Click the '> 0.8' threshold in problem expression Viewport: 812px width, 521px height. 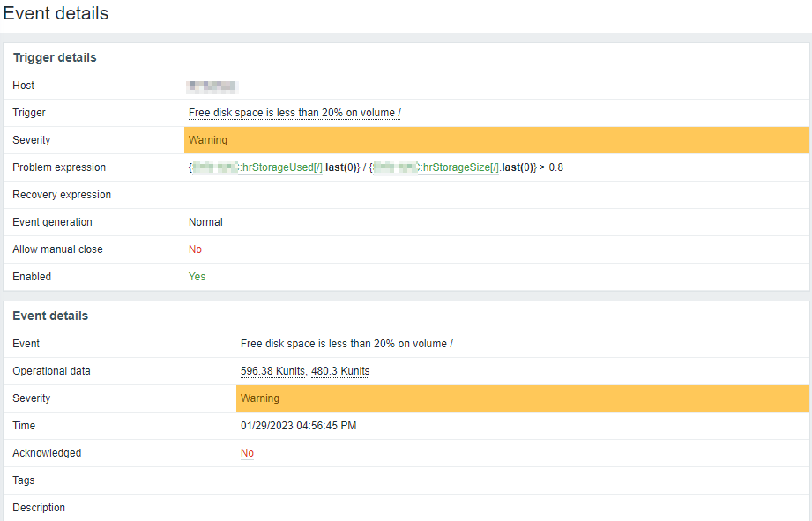551,167
